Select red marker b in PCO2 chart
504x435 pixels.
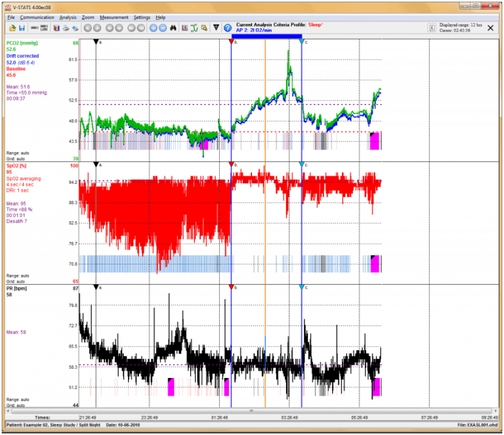[x=231, y=41]
